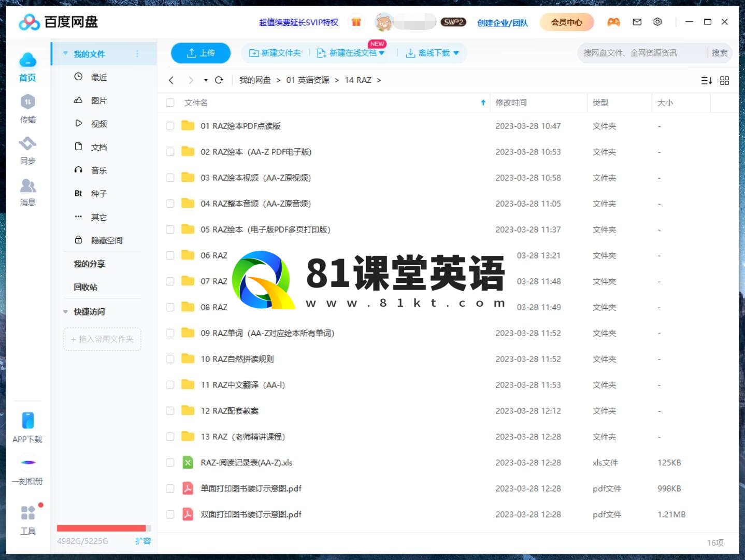Click the APP下载 icon

click(x=27, y=427)
